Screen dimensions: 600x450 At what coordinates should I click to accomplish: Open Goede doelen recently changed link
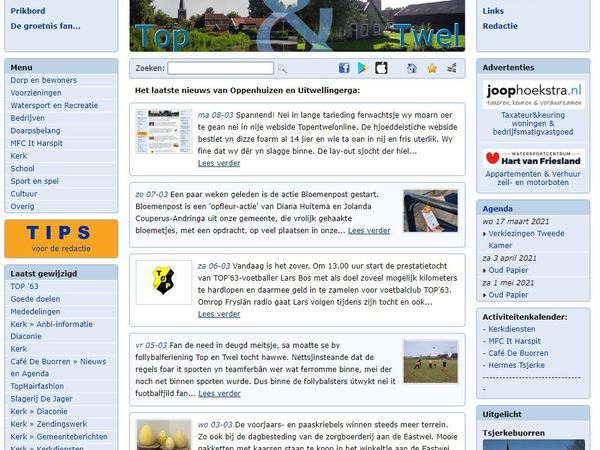(35, 299)
